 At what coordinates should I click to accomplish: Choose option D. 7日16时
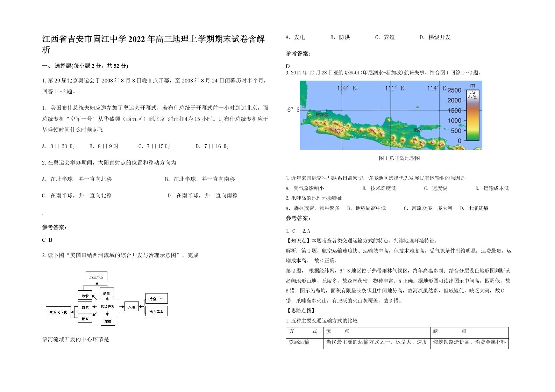coord(212,146)
